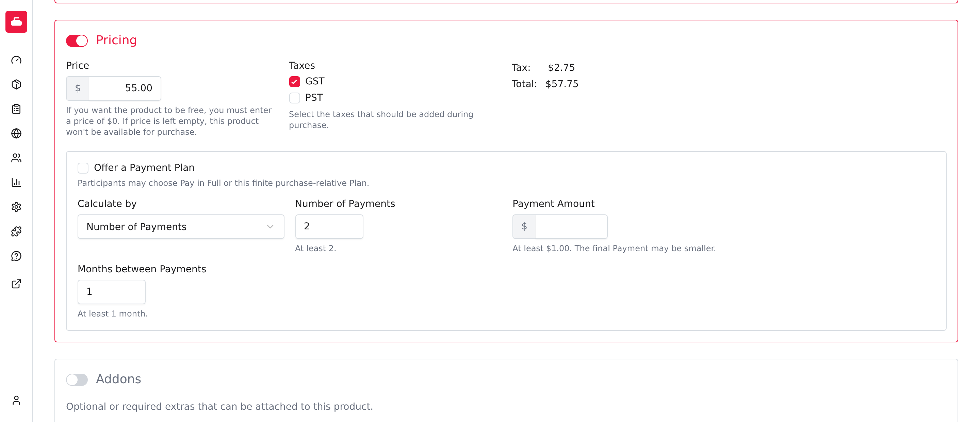Uncheck the GST tax checkbox
Image resolution: width=980 pixels, height=422 pixels.
click(x=294, y=81)
